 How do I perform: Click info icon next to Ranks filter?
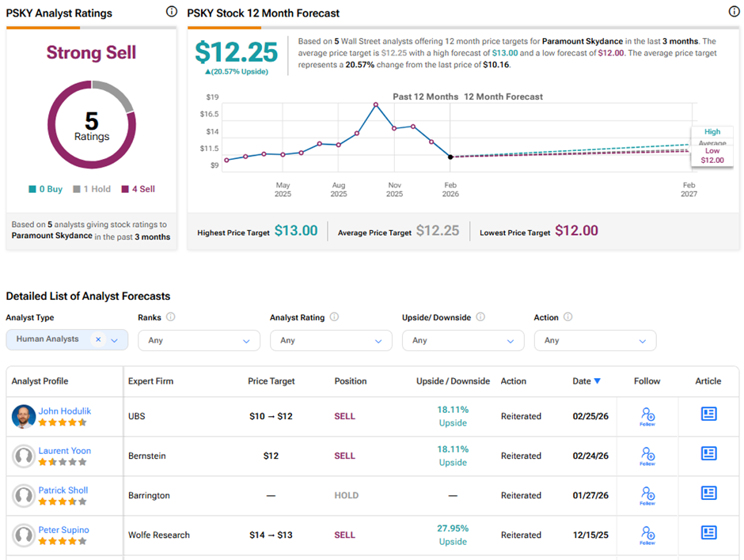click(x=171, y=317)
